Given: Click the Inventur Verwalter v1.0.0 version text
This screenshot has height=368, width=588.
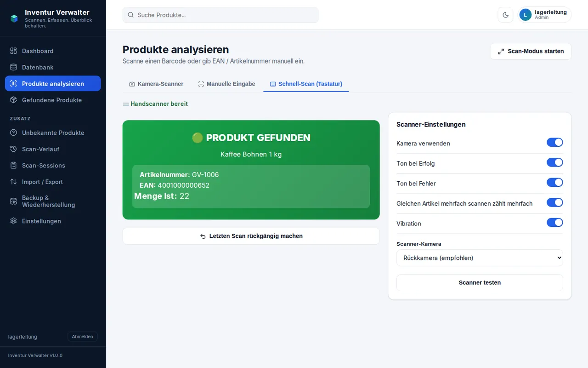Looking at the screenshot, I should 35,356.
